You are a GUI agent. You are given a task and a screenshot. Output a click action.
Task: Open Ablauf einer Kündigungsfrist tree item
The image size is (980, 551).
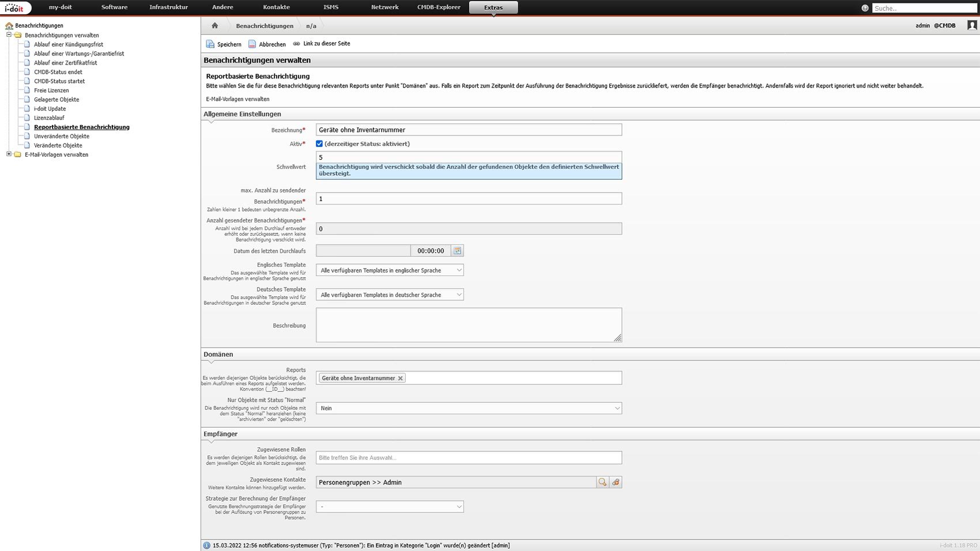pyautogui.click(x=69, y=44)
